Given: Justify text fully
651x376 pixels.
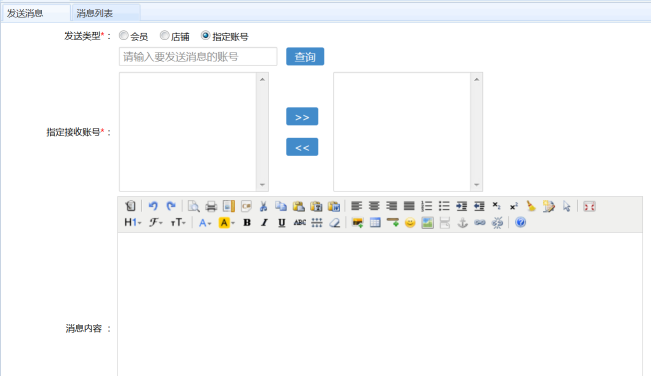Looking at the screenshot, I should coord(409,206).
